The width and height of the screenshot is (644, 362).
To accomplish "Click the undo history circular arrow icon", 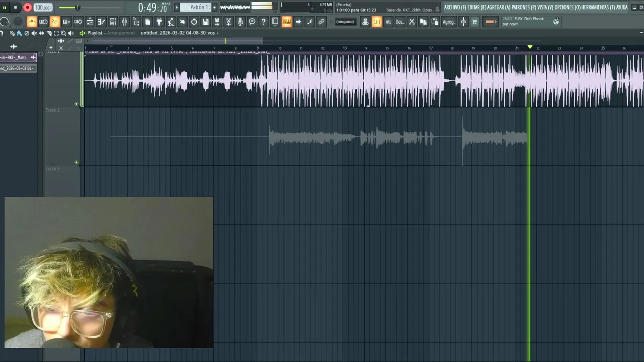I will click(194, 22).
